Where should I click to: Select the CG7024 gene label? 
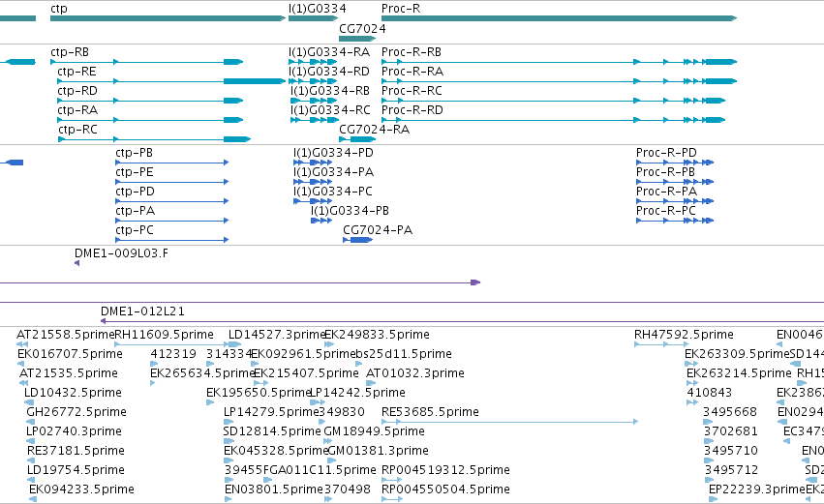click(362, 28)
